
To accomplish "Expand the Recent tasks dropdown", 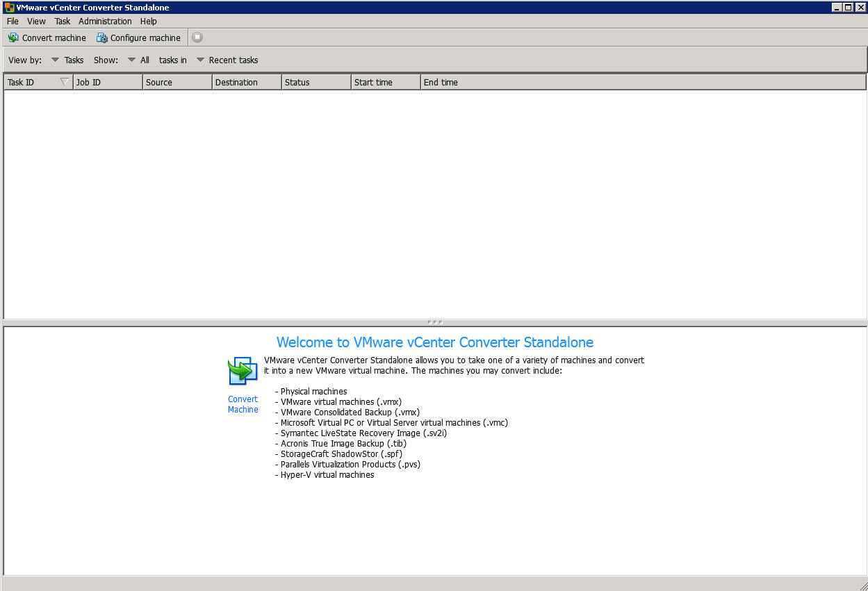I will [200, 60].
